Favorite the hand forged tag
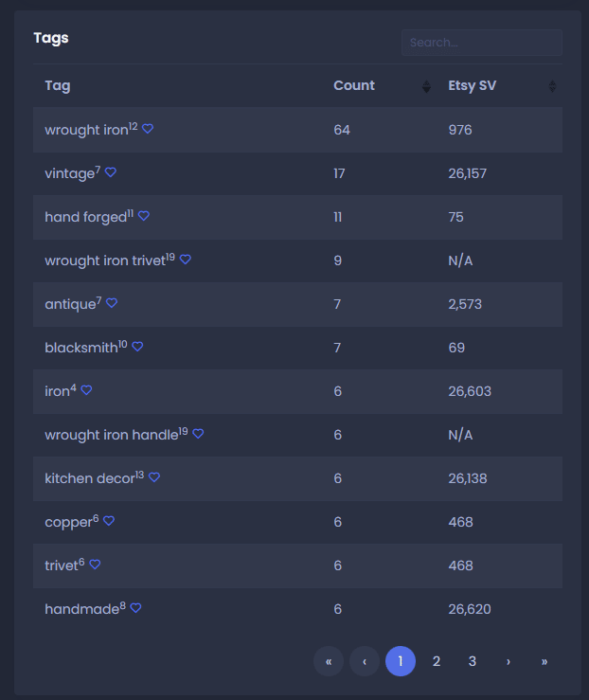 pos(144,216)
